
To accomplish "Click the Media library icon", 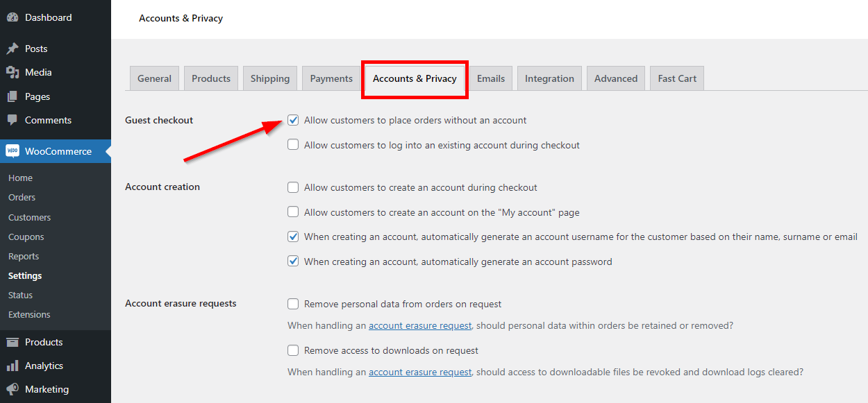I will pos(12,72).
